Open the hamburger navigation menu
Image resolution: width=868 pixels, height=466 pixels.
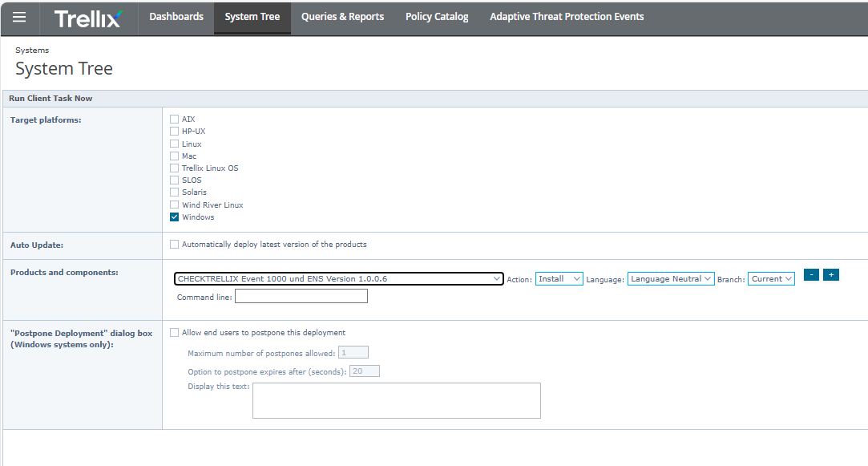pyautogui.click(x=19, y=18)
